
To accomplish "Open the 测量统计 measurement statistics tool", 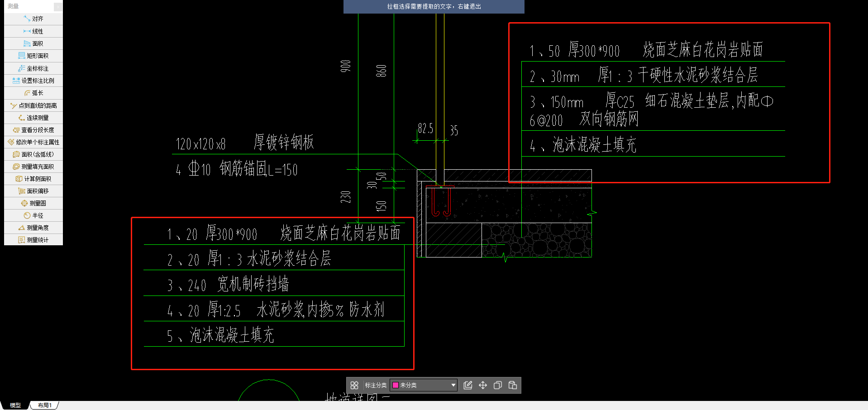I will pos(33,240).
